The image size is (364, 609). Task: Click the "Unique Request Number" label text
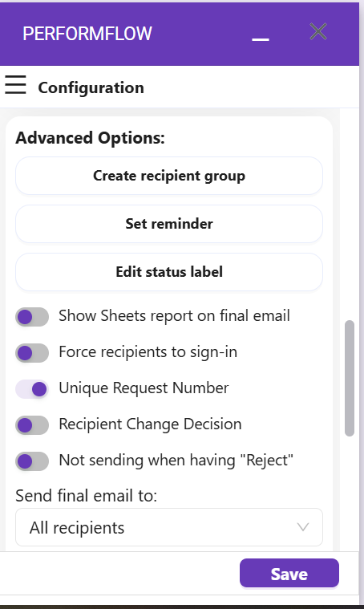tap(144, 388)
